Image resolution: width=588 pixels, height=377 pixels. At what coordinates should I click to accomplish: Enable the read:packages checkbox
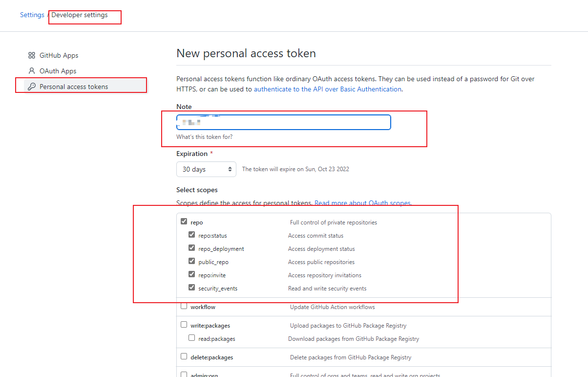(192, 338)
